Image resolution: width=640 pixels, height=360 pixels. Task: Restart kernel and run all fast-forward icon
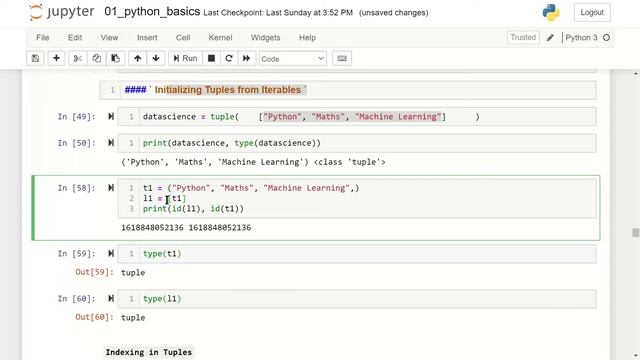click(x=247, y=58)
